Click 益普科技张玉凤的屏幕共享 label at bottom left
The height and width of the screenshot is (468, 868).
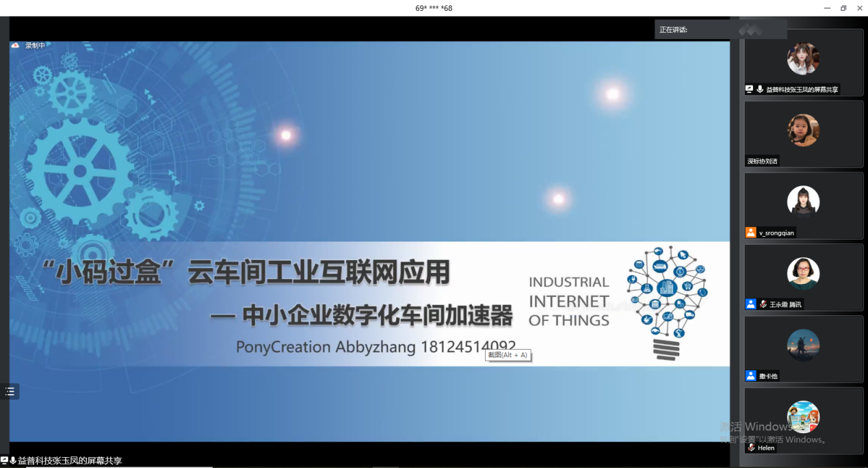point(70,460)
